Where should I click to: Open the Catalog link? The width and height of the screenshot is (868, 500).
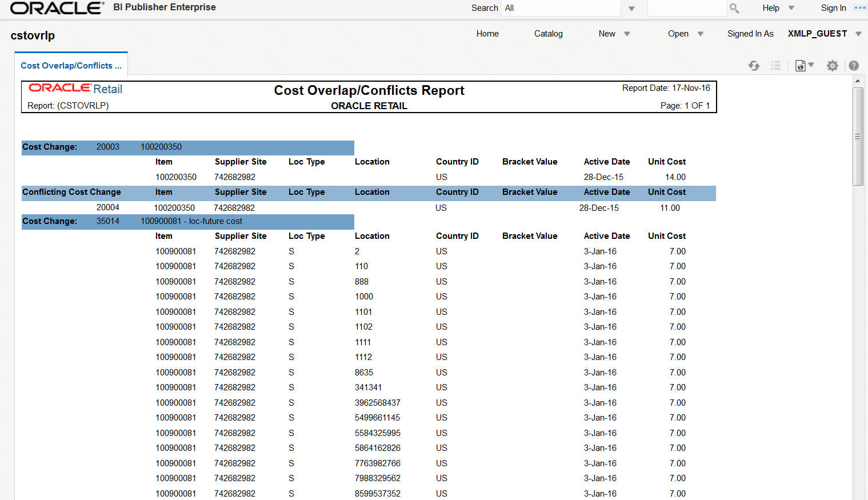click(x=548, y=34)
